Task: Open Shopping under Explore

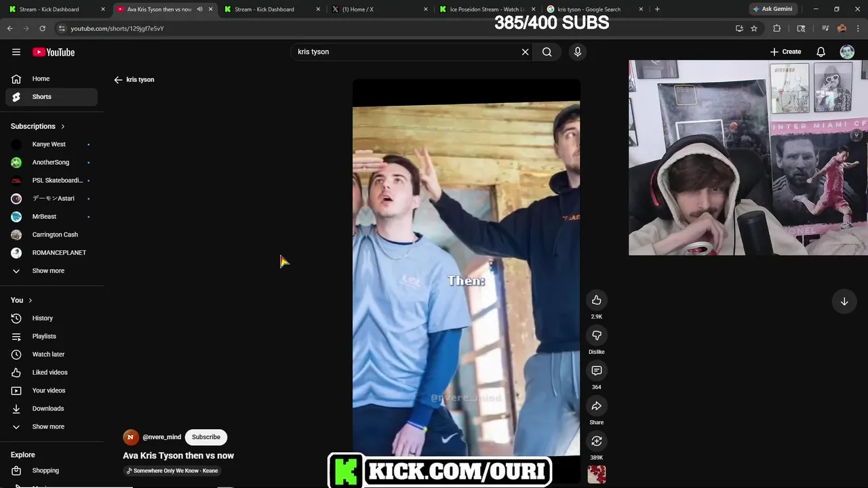Action: coord(52,470)
